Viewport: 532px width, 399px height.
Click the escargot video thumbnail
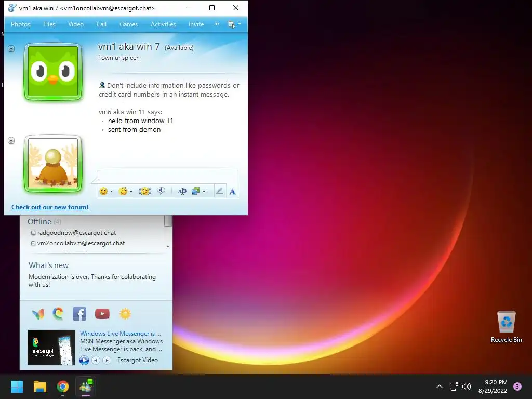[51, 348]
